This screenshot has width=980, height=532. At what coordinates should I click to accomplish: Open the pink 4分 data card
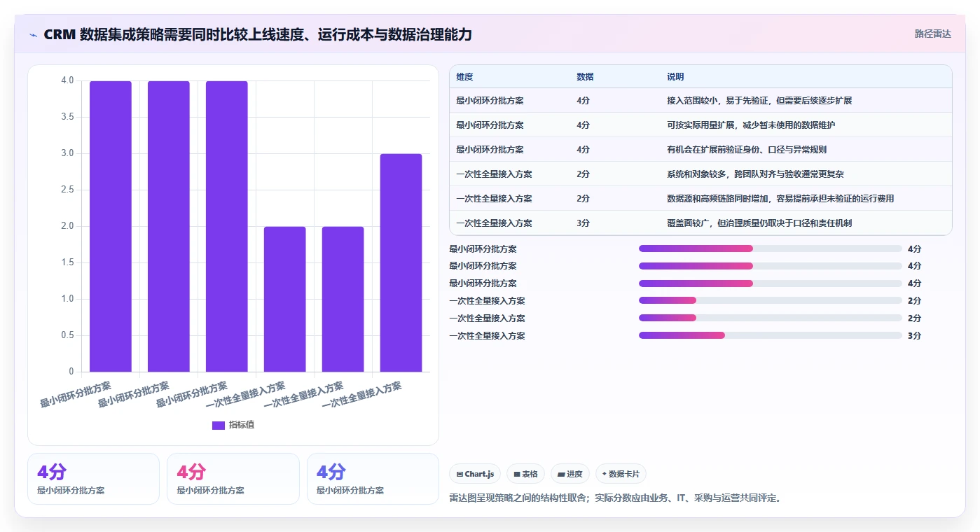(233, 479)
